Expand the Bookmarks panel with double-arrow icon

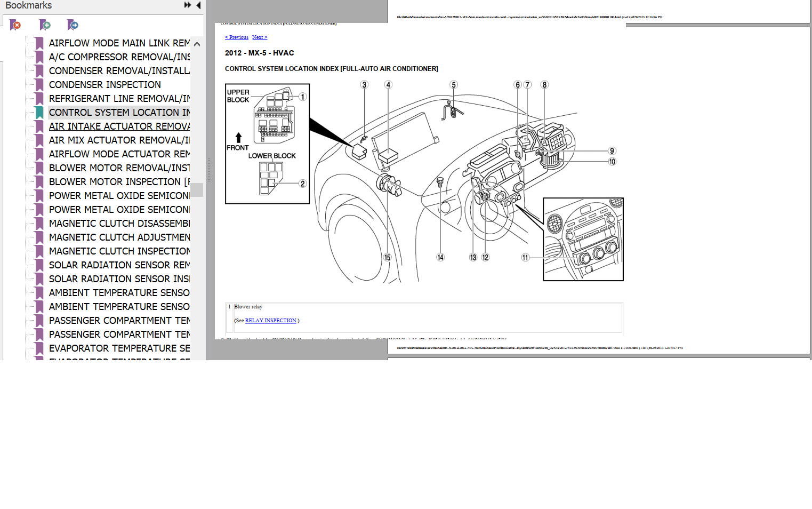coord(188,5)
